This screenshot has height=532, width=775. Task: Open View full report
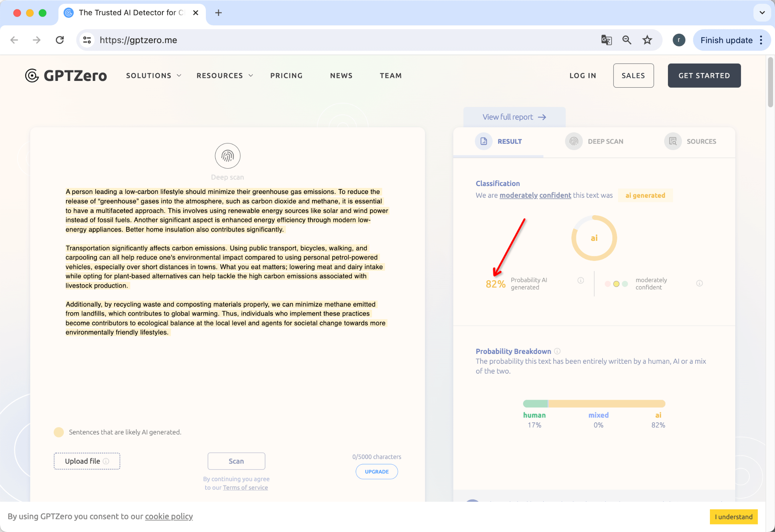[x=514, y=117]
